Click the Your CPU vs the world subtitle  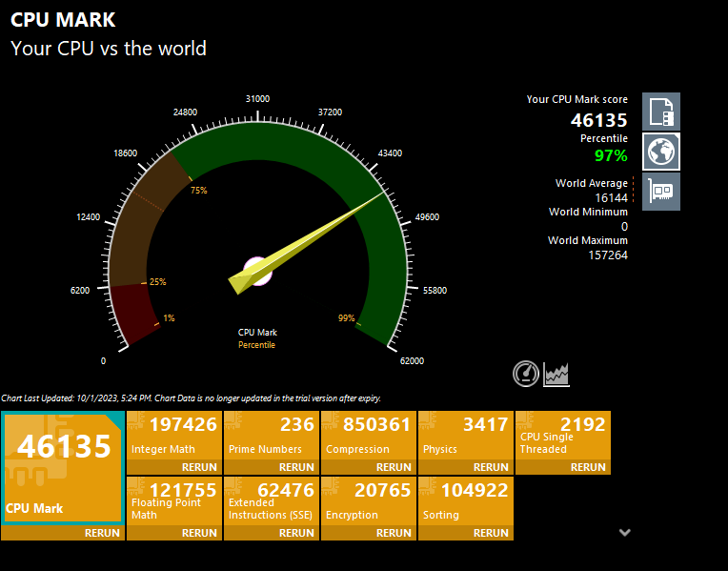point(109,49)
